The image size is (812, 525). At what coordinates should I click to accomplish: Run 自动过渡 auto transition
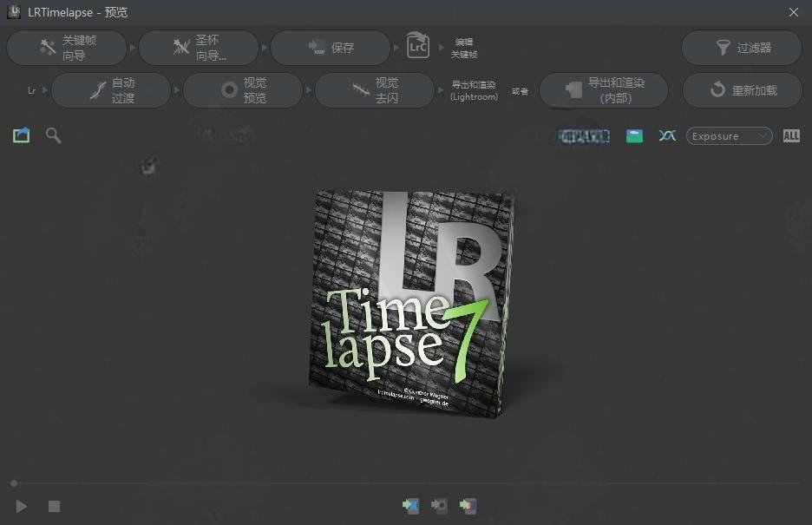coord(111,90)
